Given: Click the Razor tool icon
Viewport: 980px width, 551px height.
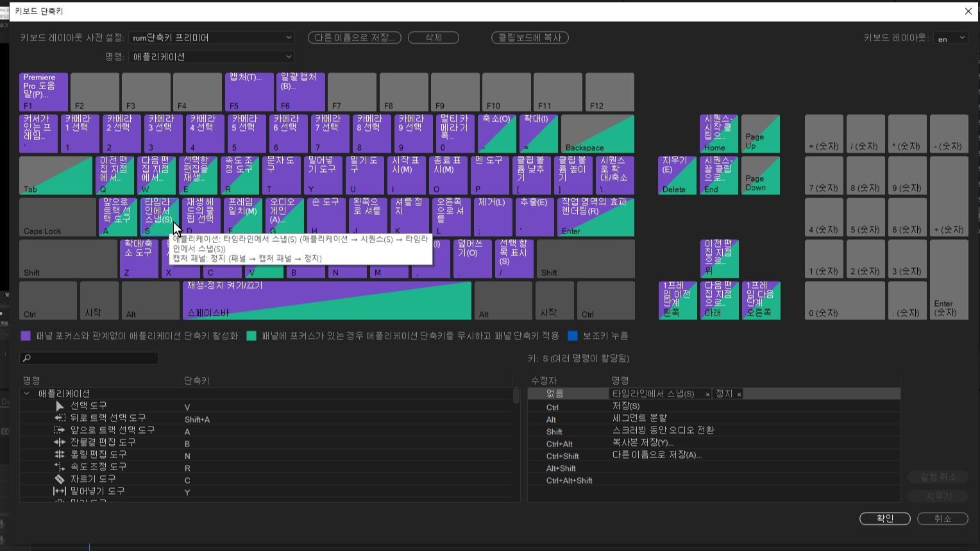Looking at the screenshot, I should [x=60, y=479].
